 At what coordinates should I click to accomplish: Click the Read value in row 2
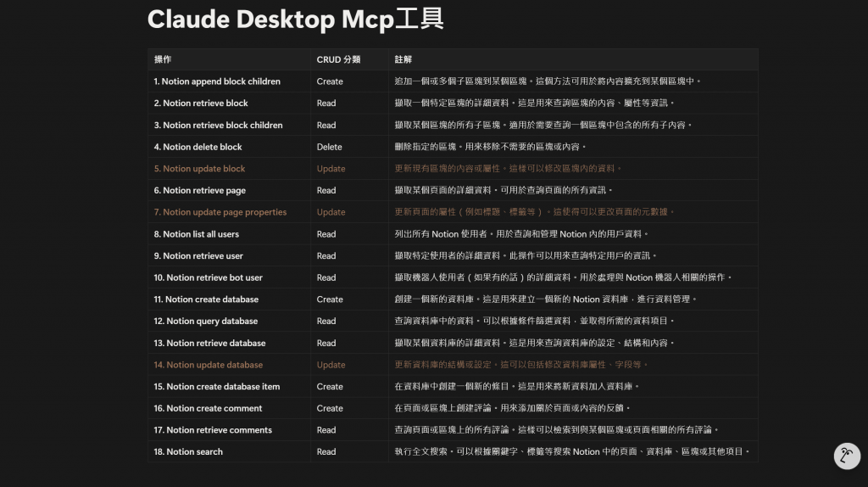pos(326,103)
